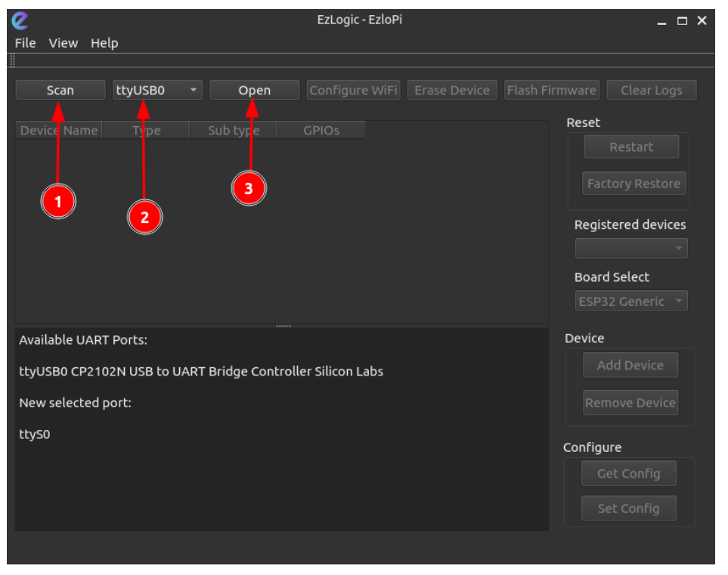Open the Help menu

pos(104,43)
